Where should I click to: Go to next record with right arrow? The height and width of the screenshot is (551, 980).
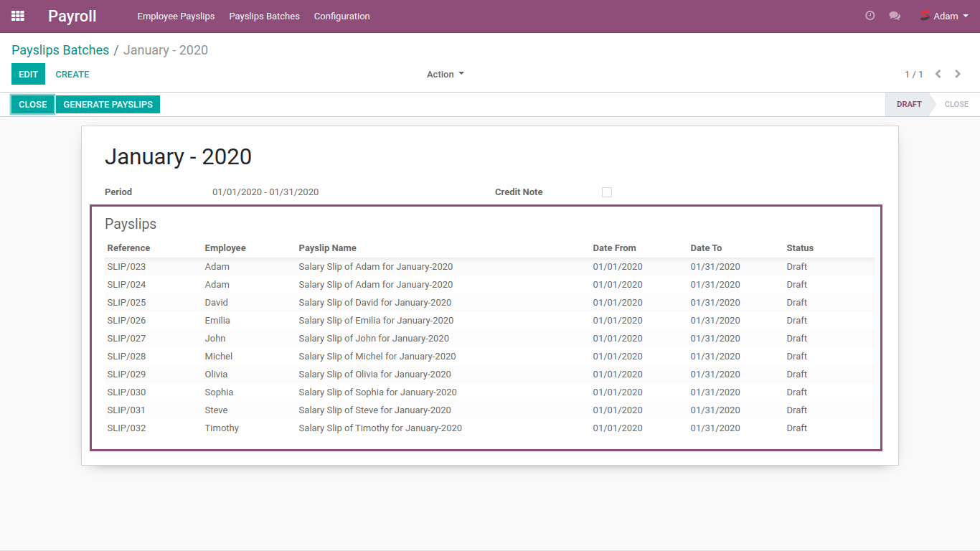(958, 74)
